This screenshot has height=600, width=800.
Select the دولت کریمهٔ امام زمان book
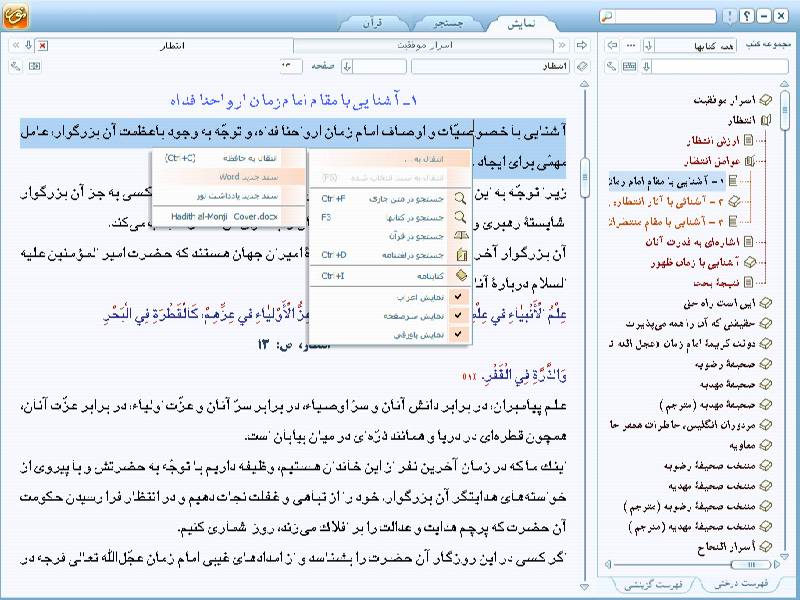coord(683,343)
